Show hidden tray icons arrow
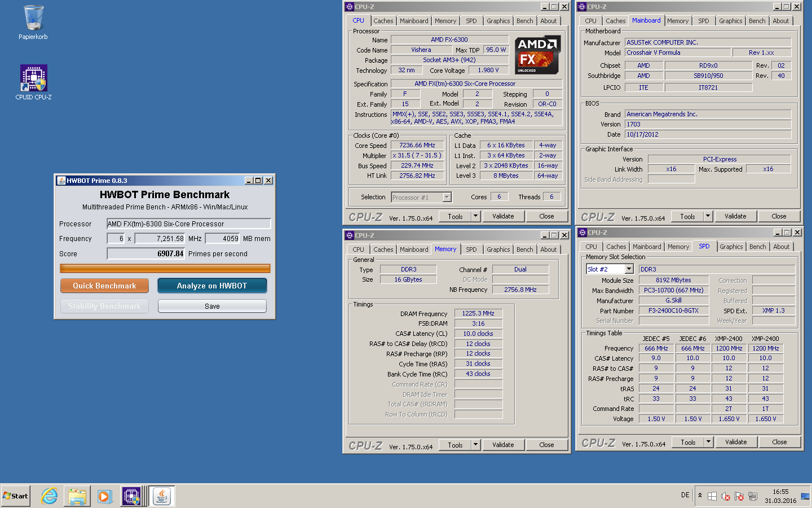 (700, 496)
